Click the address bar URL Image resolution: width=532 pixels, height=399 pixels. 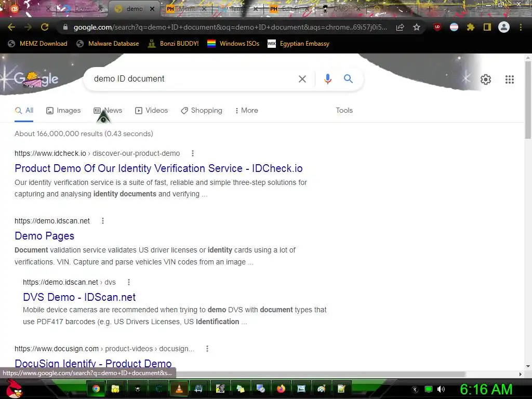pyautogui.click(x=230, y=27)
